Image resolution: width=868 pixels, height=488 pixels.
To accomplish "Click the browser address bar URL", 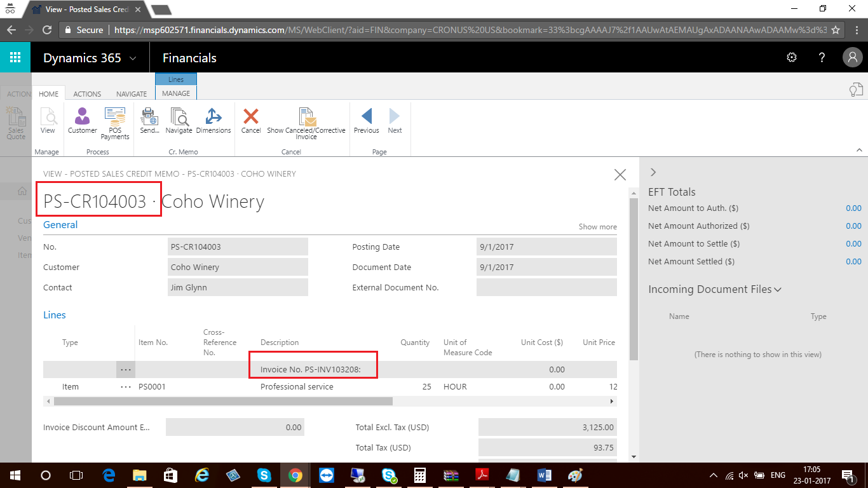I will 470,30.
